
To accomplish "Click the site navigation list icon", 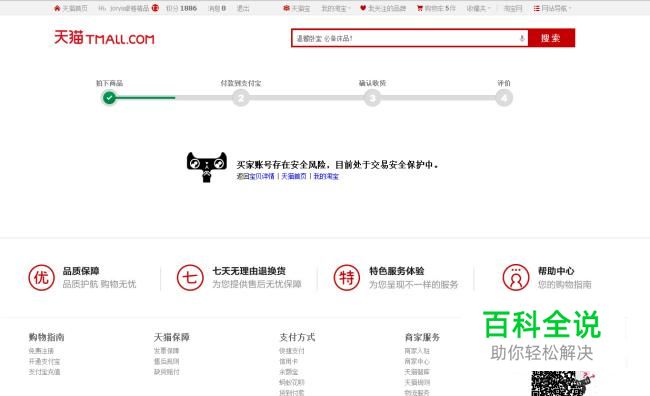I will [536, 8].
